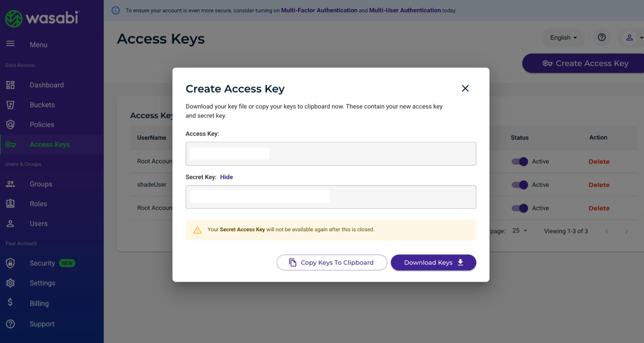
Task: Expand the user account menu dropdown
Action: (634, 38)
